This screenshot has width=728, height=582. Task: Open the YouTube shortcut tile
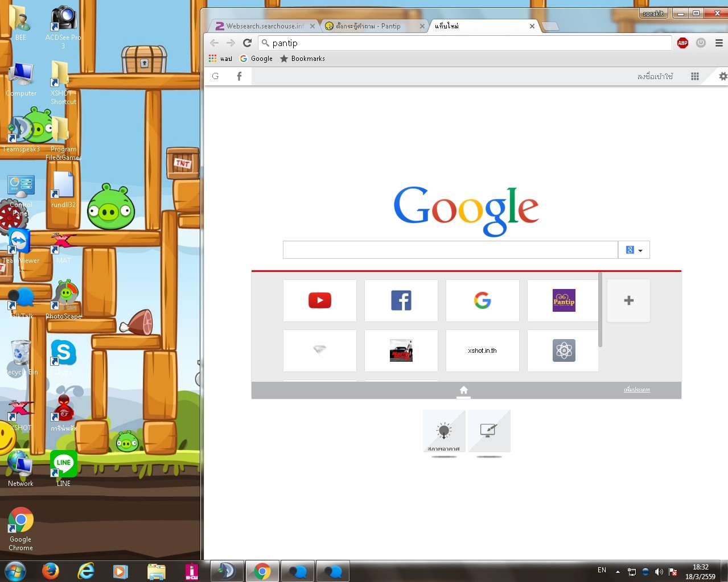pyautogui.click(x=320, y=300)
